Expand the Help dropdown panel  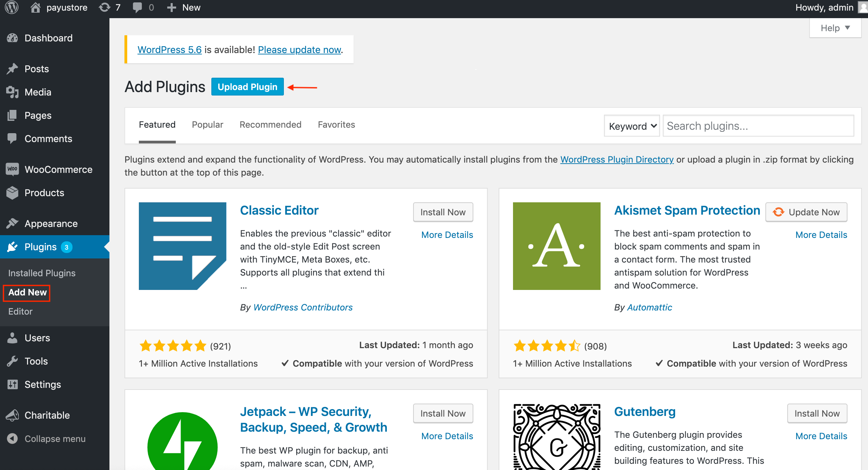tap(835, 28)
